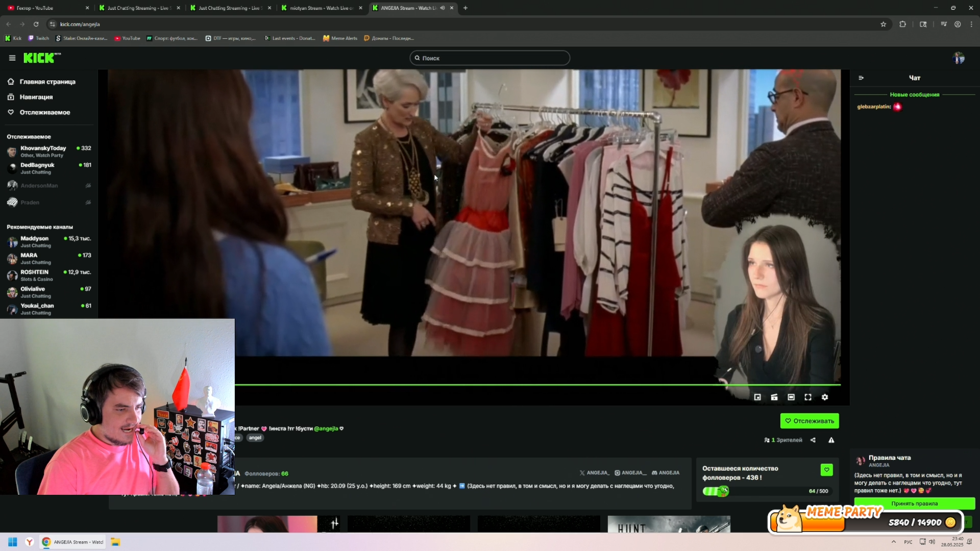This screenshot has height=551, width=980.
Task: Open the user avatar menu on Kick
Action: [959, 58]
